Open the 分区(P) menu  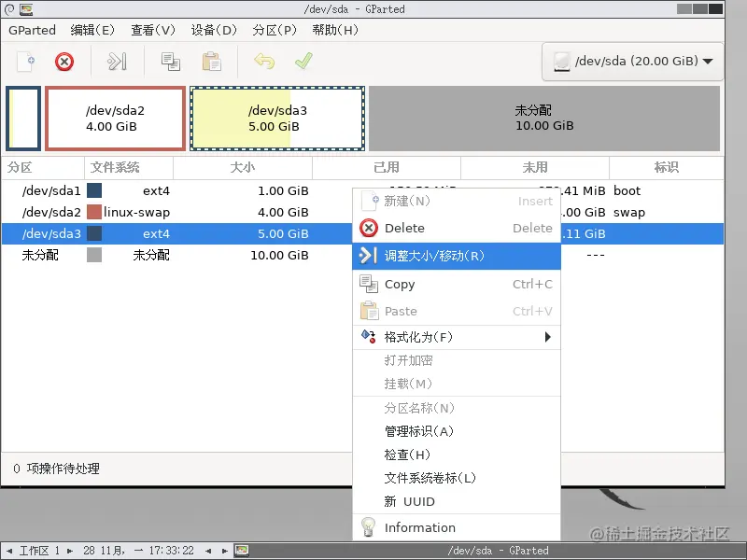point(275,30)
